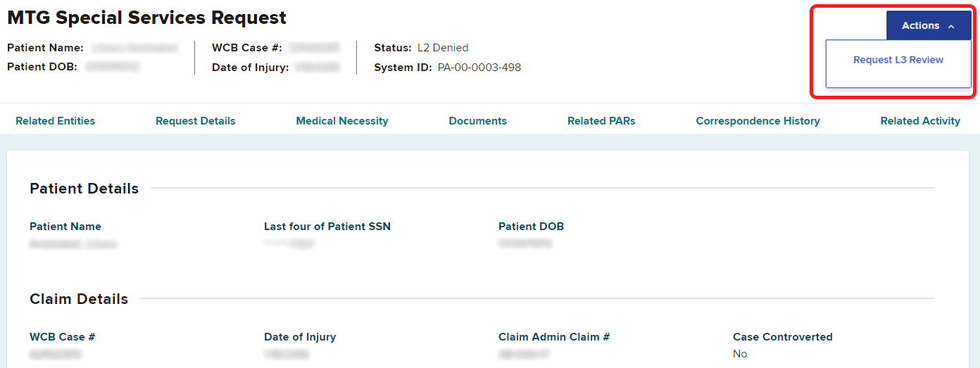Viewport: 980px width, 368px height.
Task: Open the Actions dropdown button
Action: [920, 26]
